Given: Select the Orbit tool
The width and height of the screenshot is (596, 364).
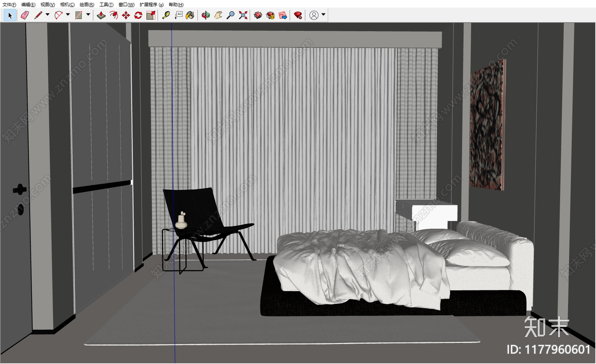Looking at the screenshot, I should tap(206, 15).
